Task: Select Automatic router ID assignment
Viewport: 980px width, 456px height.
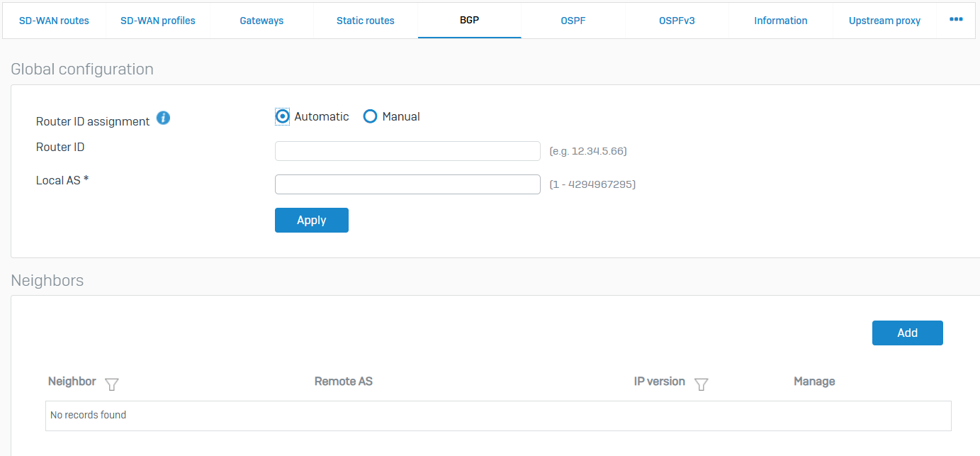Action: (283, 117)
